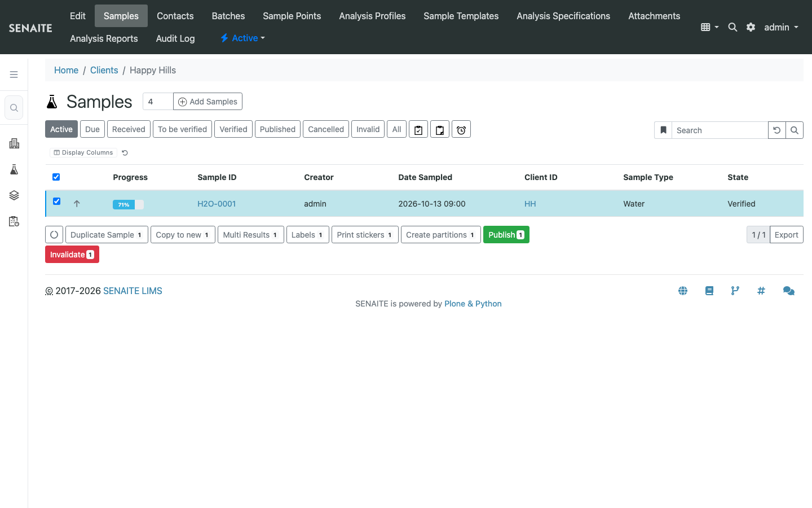The image size is (812, 508).
Task: Click the red Invalidate button
Action: pos(72,255)
